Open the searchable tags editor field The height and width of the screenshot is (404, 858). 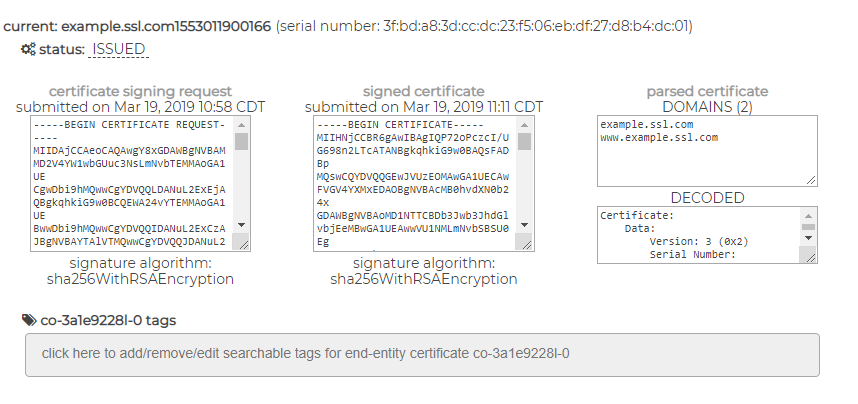pyautogui.click(x=421, y=354)
